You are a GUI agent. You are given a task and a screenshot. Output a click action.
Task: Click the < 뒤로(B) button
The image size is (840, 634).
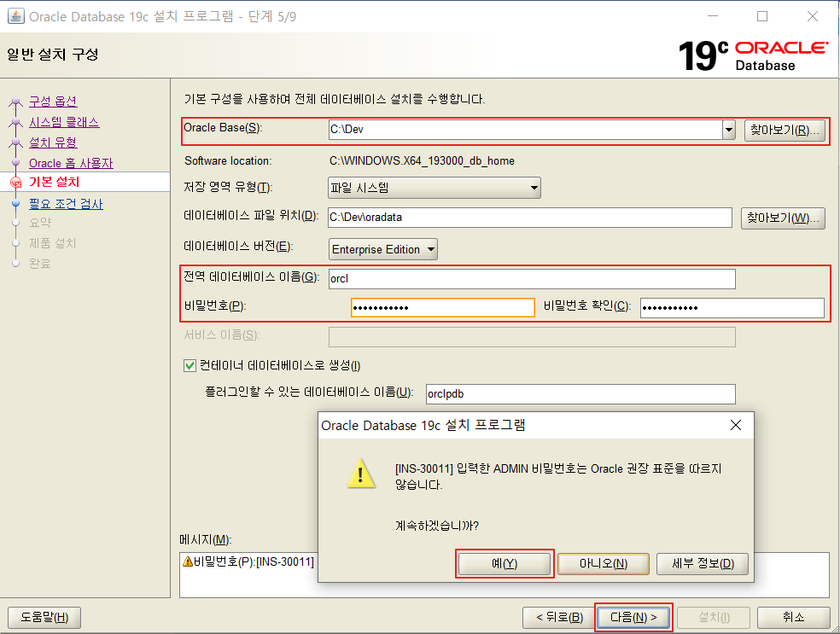(559, 618)
